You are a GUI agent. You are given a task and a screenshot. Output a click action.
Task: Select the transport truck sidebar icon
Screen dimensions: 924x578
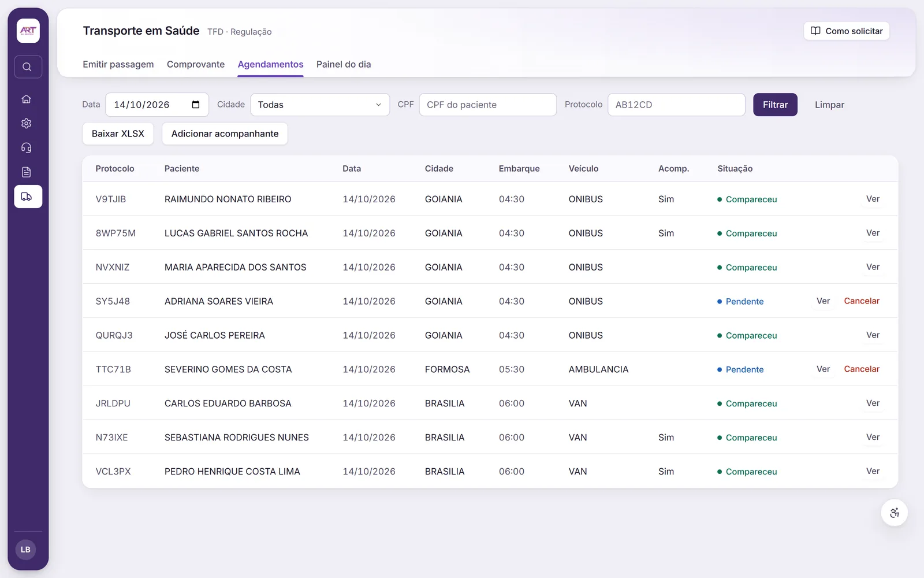[28, 197]
